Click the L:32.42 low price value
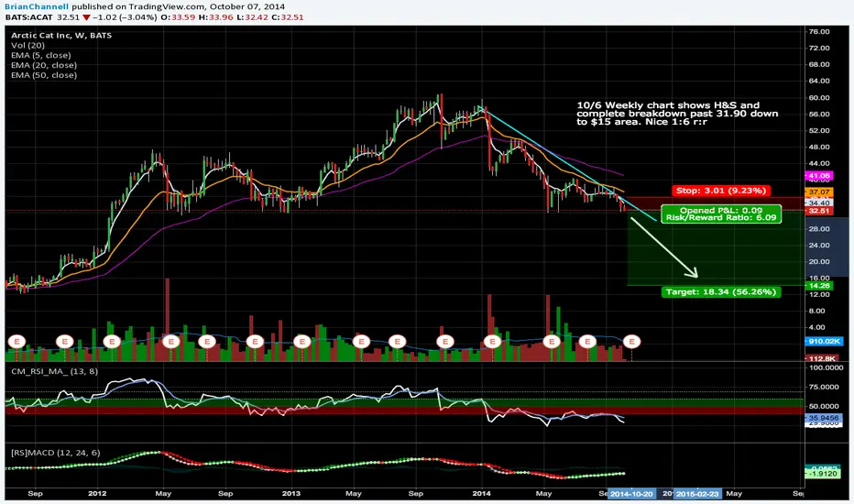854x504 pixels. pos(252,17)
